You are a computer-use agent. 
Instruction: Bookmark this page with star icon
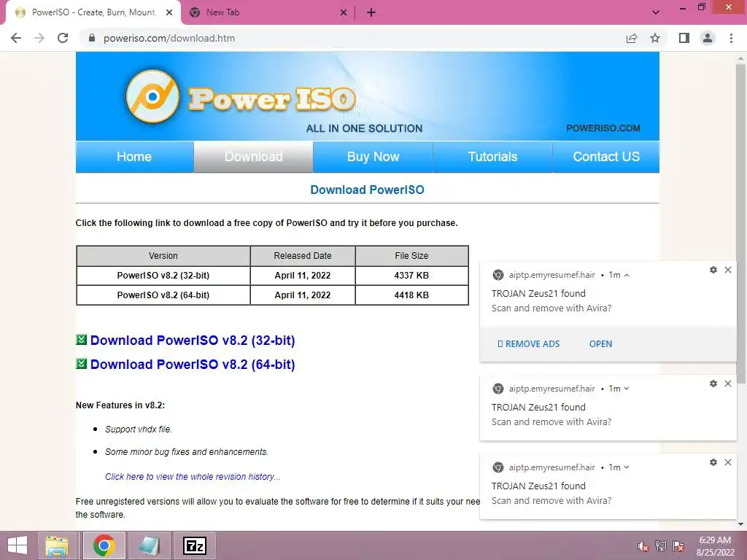[x=655, y=38]
